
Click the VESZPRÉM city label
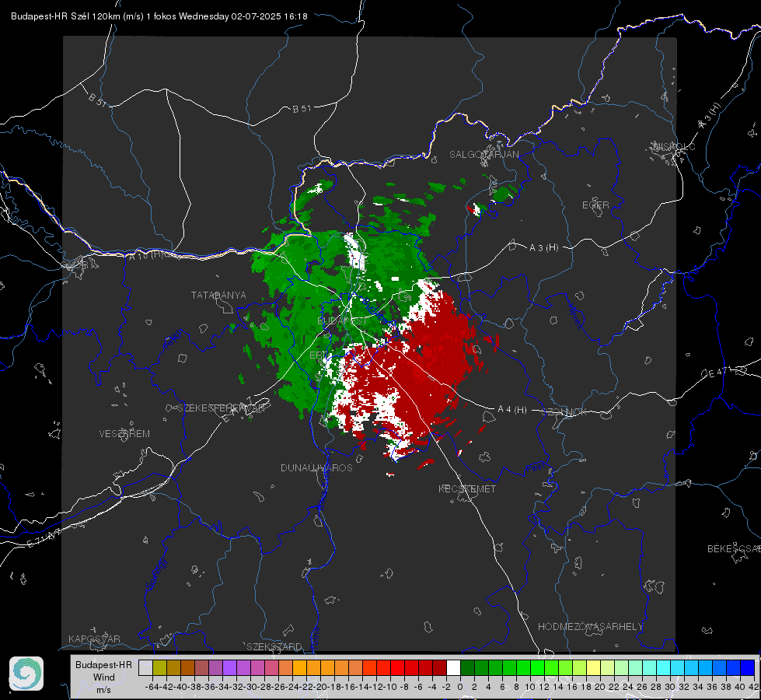tap(124, 433)
